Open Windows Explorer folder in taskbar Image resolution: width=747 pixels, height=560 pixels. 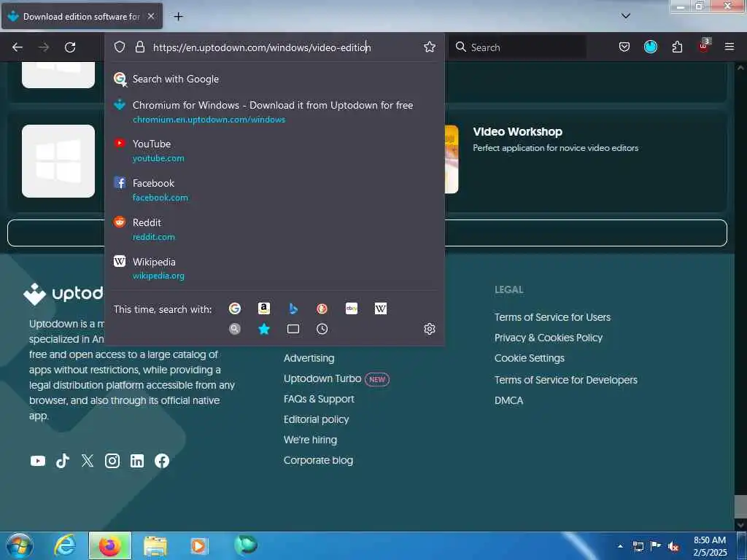pyautogui.click(x=155, y=545)
